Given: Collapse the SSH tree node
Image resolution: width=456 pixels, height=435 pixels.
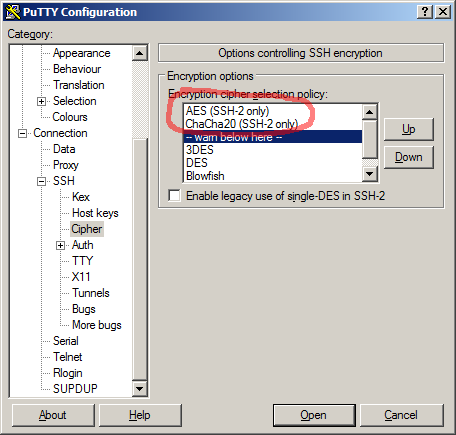Looking at the screenshot, I should [x=41, y=181].
